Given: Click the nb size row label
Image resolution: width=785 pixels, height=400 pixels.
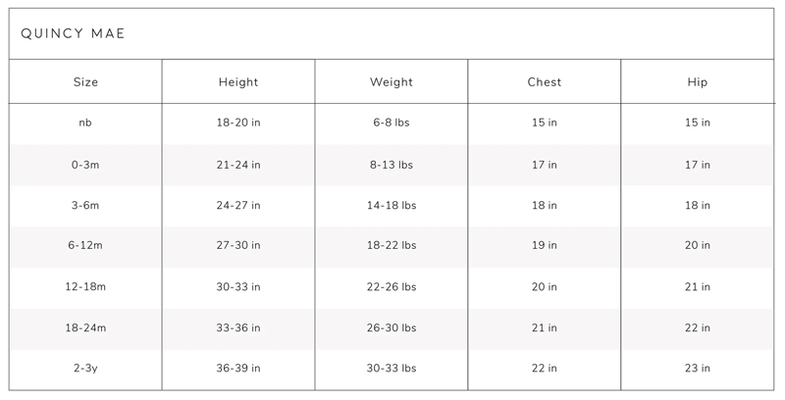Looking at the screenshot, I should [x=85, y=123].
